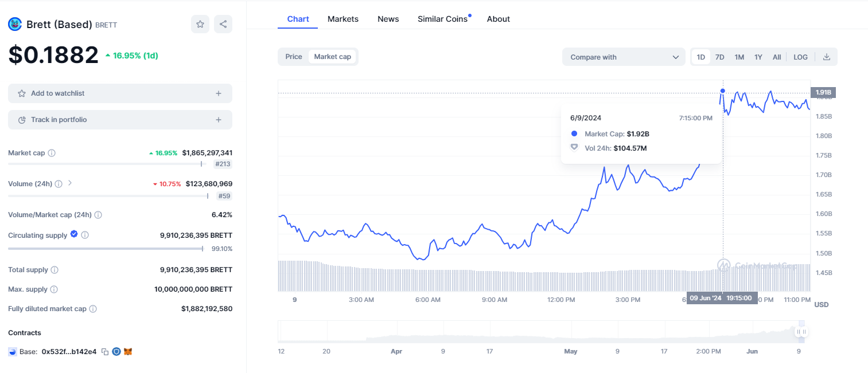Switch to the Similar Coins tab
This screenshot has height=373, width=868.
tap(442, 19)
